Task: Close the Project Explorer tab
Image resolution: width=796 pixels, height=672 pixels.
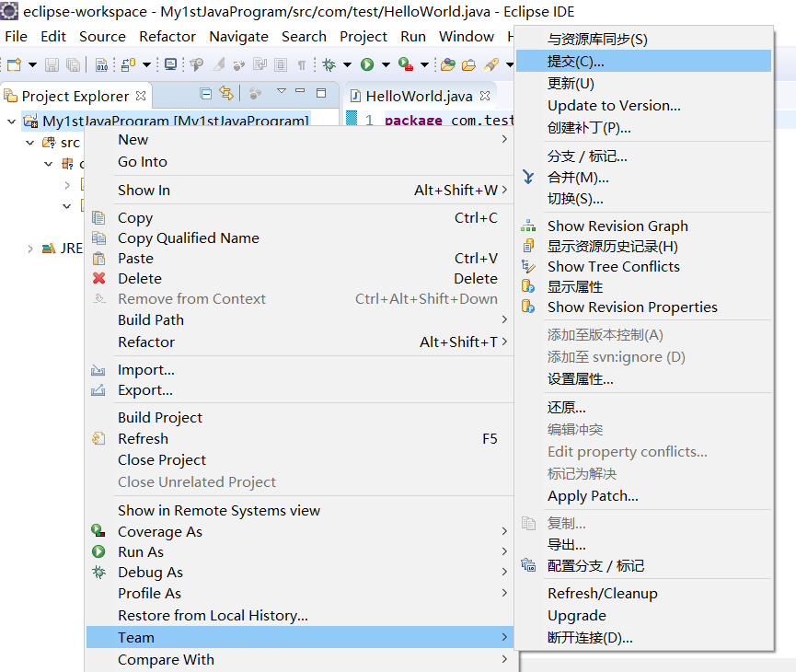Action: pos(141,96)
